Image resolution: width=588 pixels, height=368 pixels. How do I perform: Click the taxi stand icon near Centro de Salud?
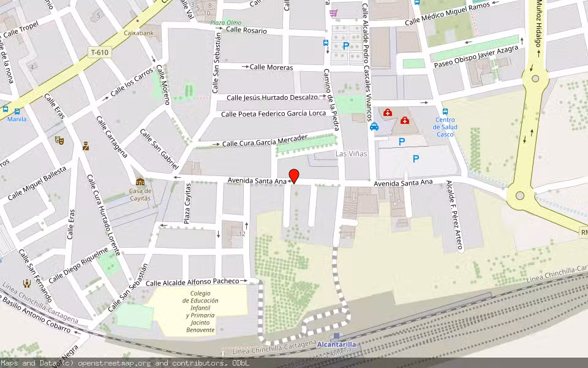pyautogui.click(x=374, y=127)
